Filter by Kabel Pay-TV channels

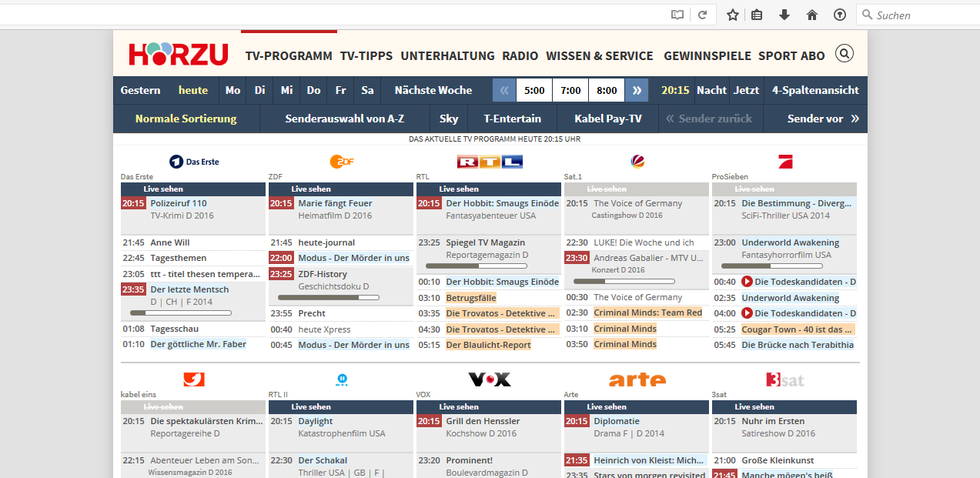click(x=608, y=119)
